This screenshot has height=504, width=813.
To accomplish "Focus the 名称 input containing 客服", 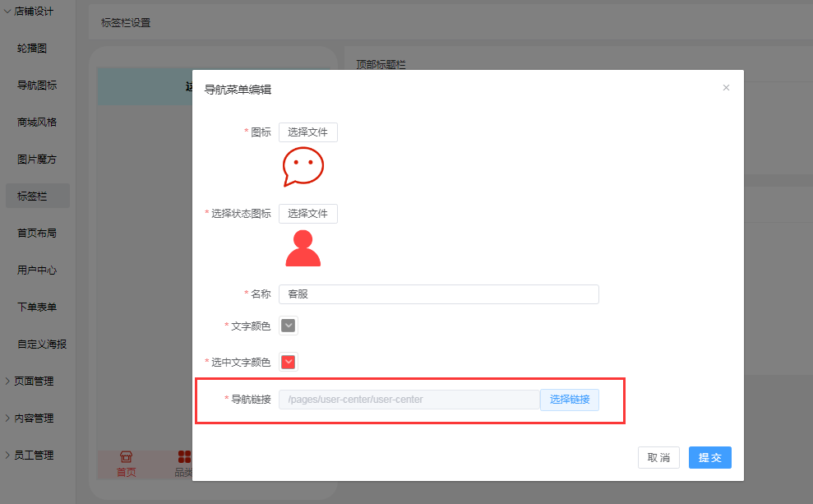I will [x=439, y=294].
